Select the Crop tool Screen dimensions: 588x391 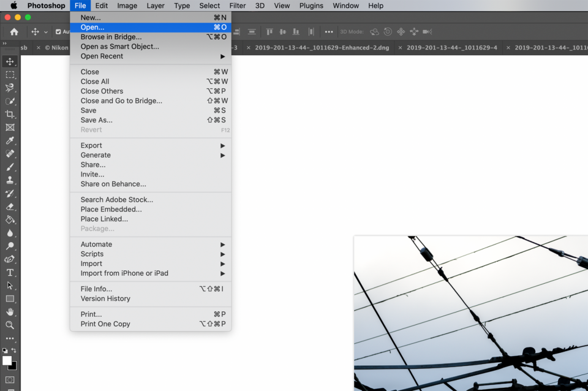(x=10, y=115)
